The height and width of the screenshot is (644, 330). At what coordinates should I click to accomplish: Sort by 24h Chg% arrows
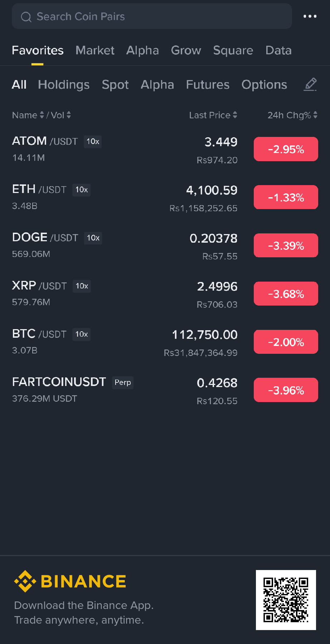click(x=315, y=115)
